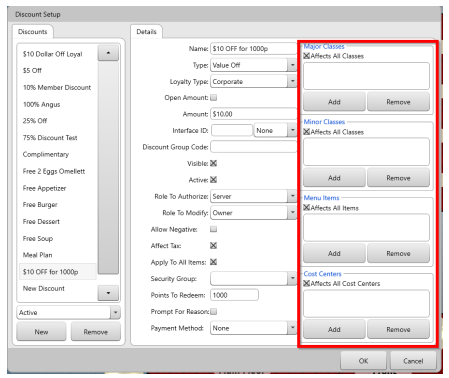
Task: Open the Active filter dropdown under discount list
Action: [x=68, y=313]
